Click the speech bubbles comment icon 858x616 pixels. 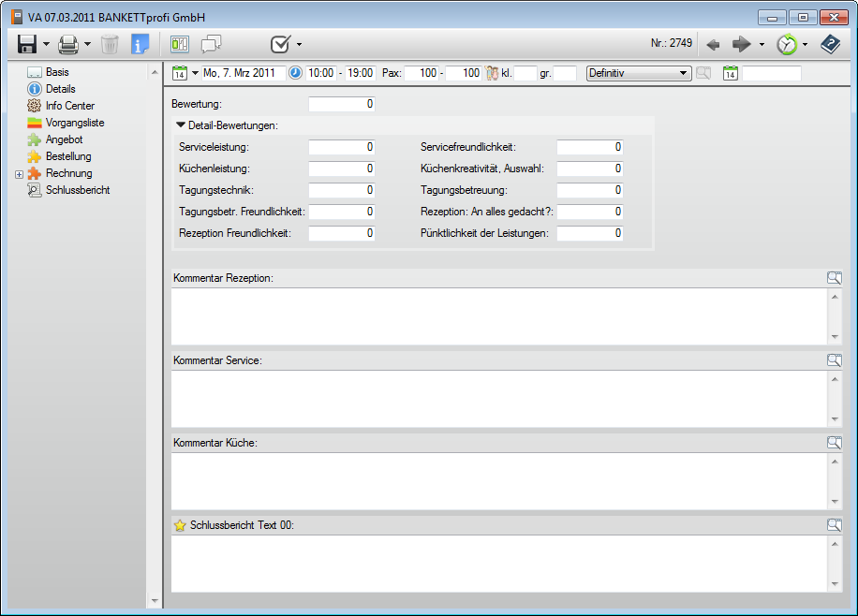212,44
